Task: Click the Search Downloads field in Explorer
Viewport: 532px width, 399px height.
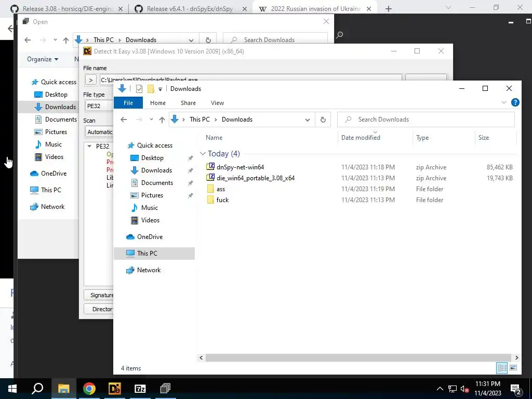Action: 426,119
